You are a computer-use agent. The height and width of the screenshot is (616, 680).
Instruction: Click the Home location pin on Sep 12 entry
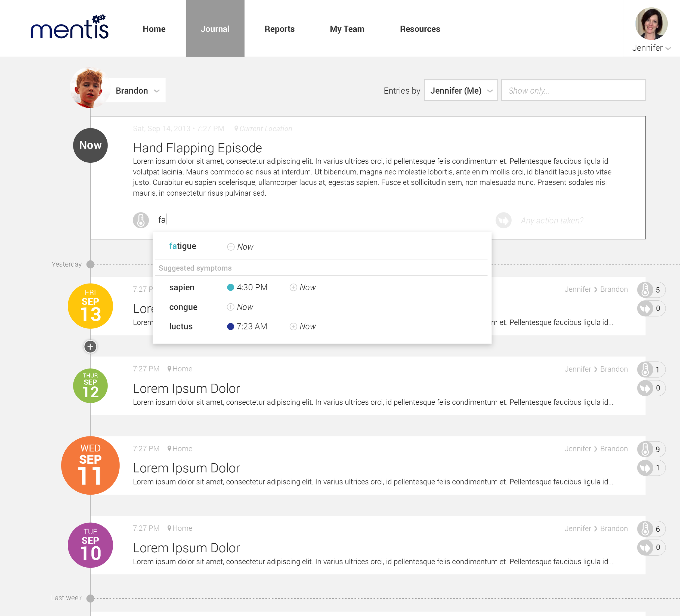(x=169, y=369)
